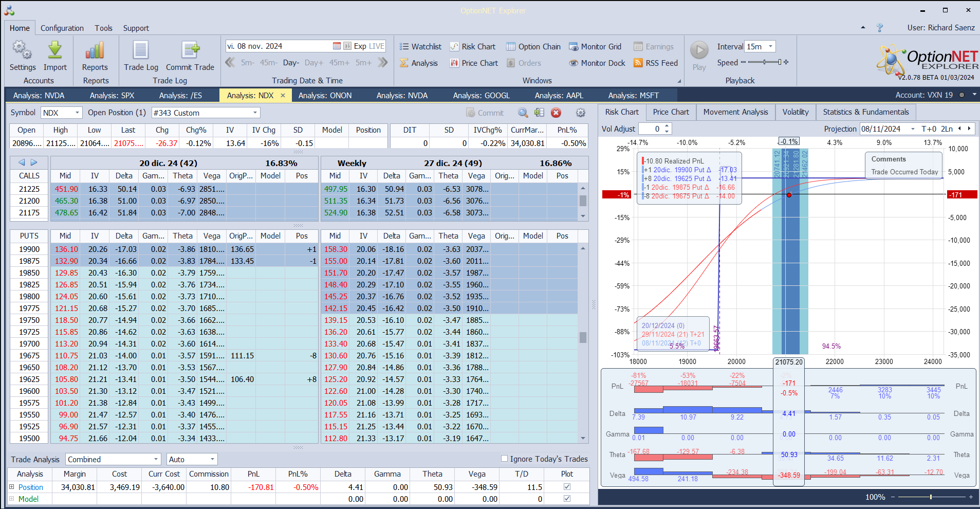
Task: Click Projection next arrow
Action: [x=969, y=129]
